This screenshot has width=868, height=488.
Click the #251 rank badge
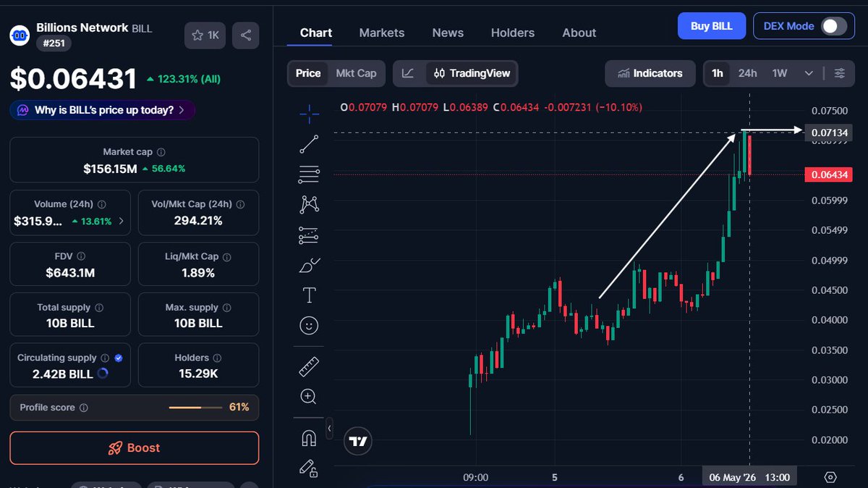coord(54,43)
